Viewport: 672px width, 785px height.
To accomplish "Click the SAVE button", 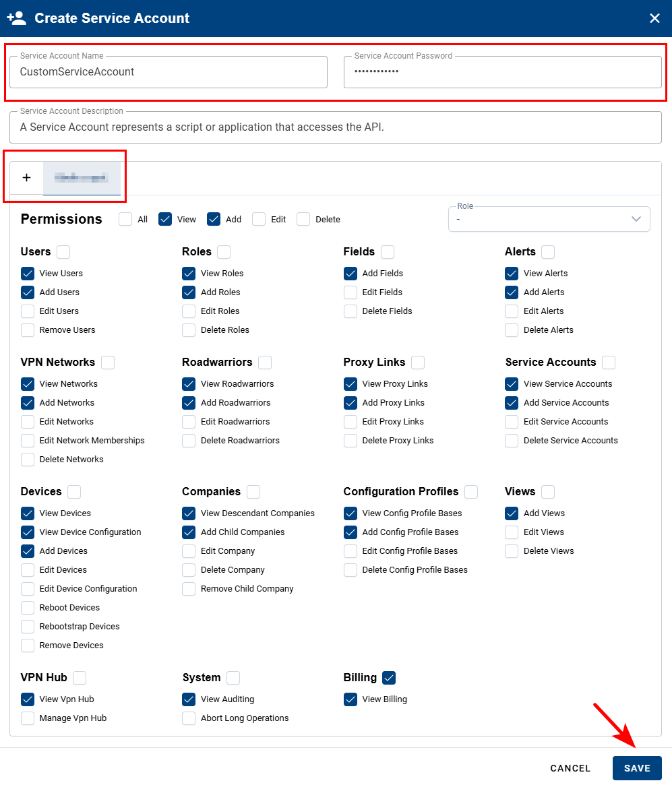I will point(636,768).
